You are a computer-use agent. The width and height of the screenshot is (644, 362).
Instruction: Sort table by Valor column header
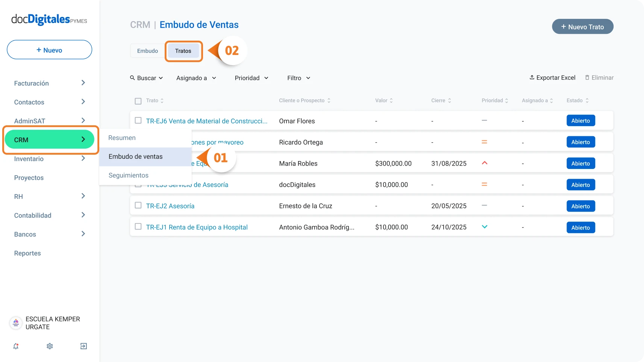tap(384, 100)
